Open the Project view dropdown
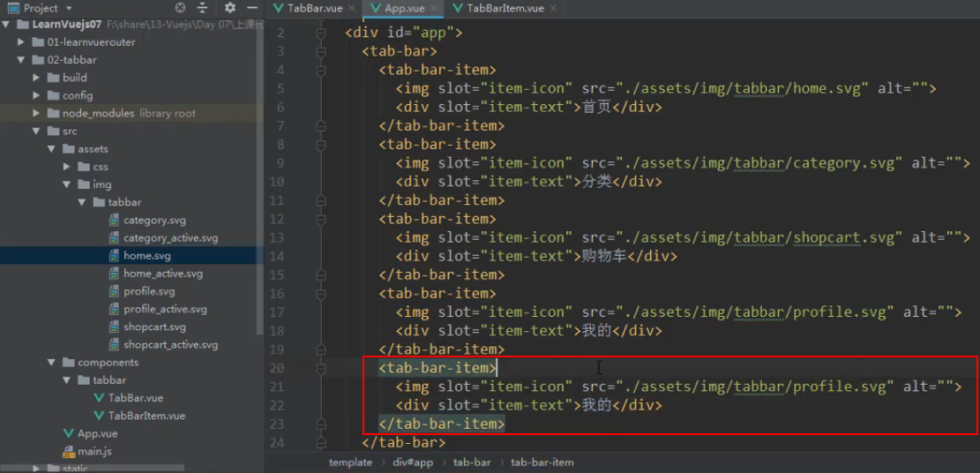980x473 pixels. (x=68, y=8)
